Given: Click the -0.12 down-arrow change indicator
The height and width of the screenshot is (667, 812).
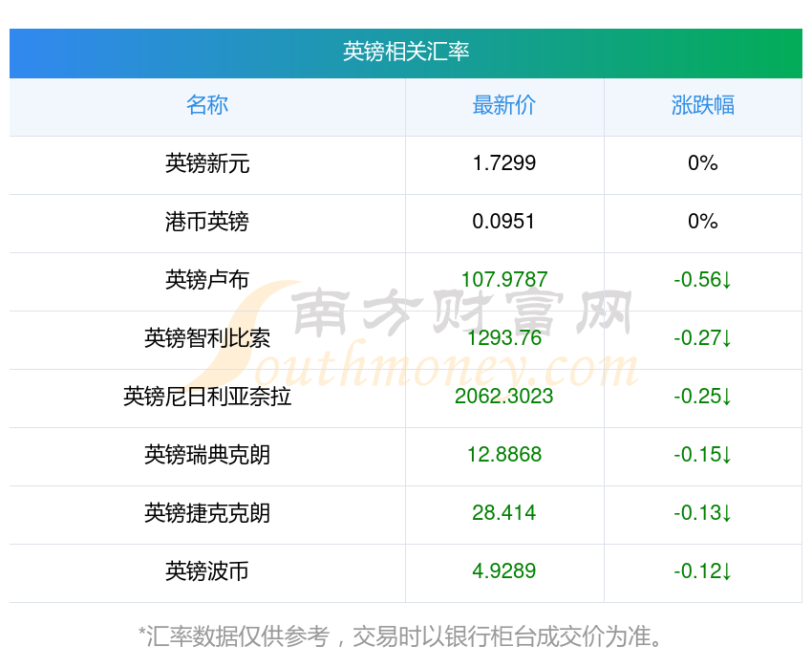Looking at the screenshot, I should [x=703, y=571].
